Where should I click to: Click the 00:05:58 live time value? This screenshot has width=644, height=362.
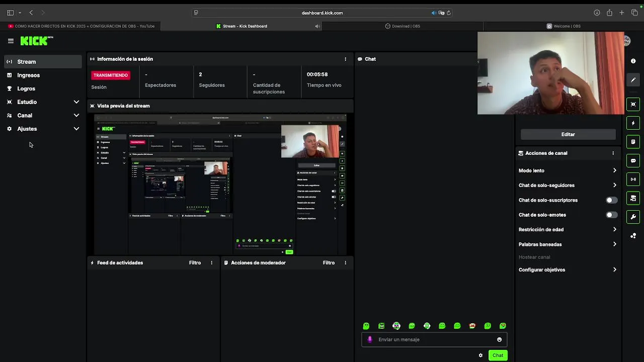(x=317, y=74)
